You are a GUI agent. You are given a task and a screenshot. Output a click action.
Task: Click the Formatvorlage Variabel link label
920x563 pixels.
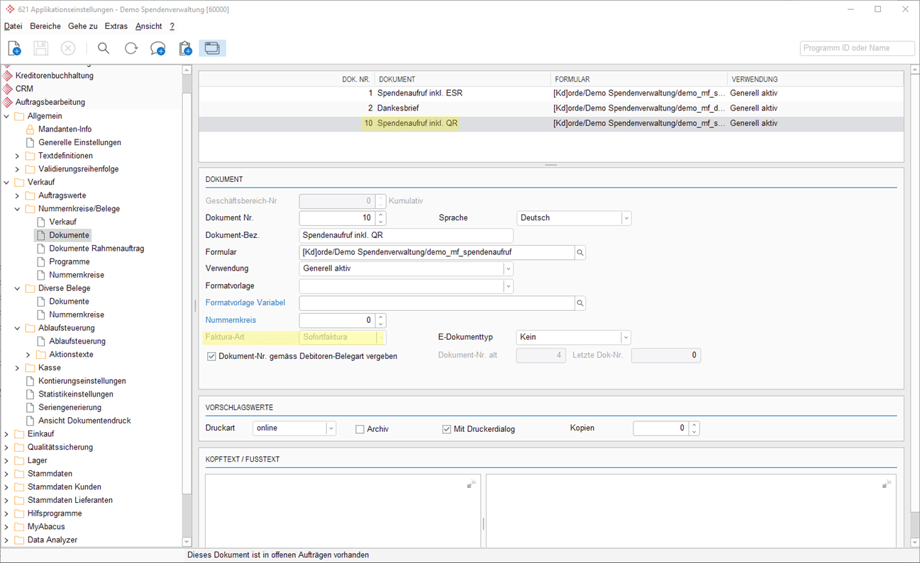(x=245, y=303)
